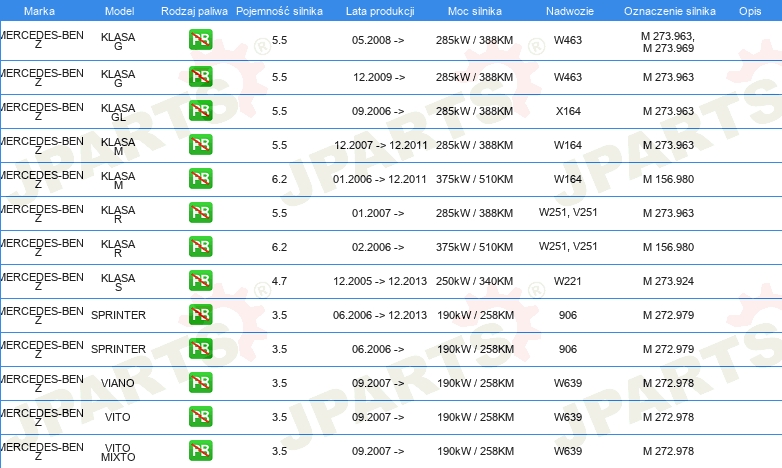This screenshot has width=782, height=468.
Task: Click production date 05.2008 ->
Action: tap(378, 40)
